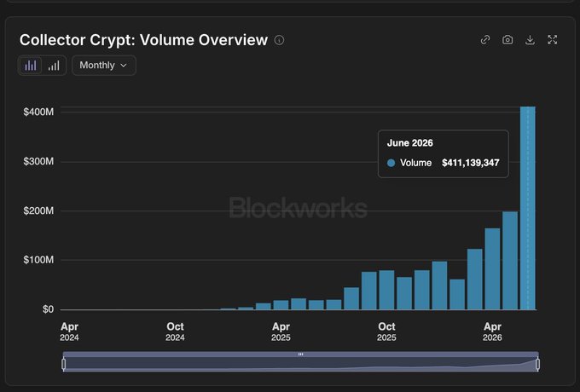Click the Apr 2024 axis label

pyautogui.click(x=69, y=331)
